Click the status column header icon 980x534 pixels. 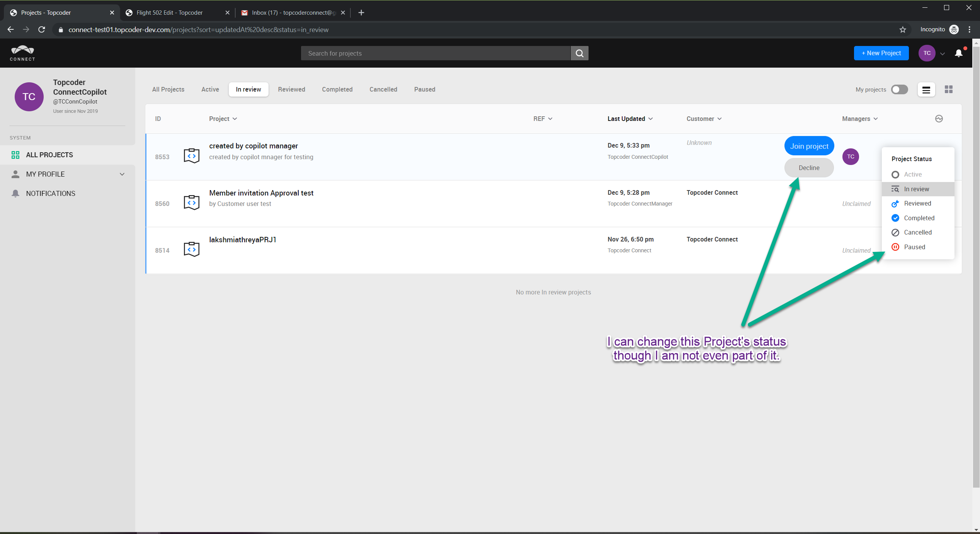[939, 119]
